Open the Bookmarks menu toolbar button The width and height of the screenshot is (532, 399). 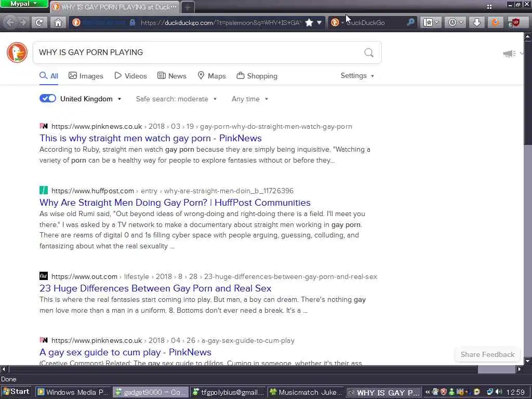click(431, 22)
